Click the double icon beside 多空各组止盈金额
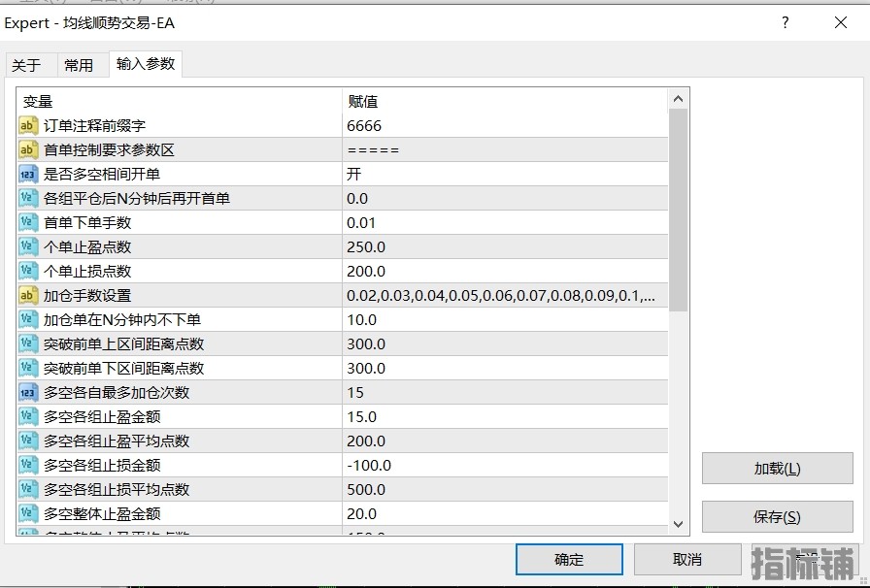Viewport: 870px width, 588px height. [x=28, y=416]
